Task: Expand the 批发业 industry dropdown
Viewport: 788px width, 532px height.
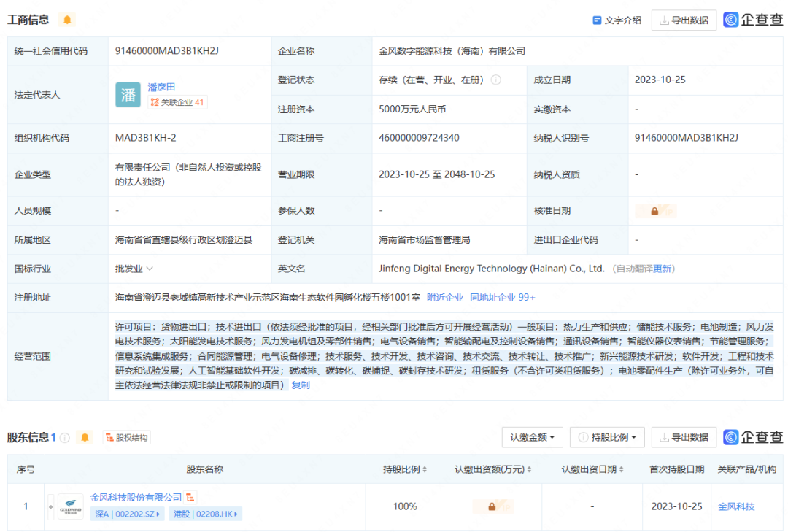Action: point(134,269)
